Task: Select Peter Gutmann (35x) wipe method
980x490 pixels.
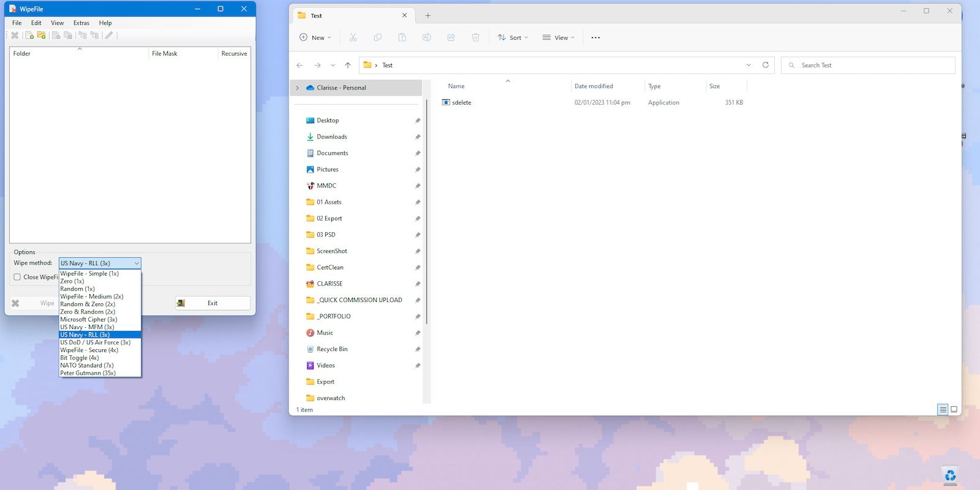Action: 88,373
